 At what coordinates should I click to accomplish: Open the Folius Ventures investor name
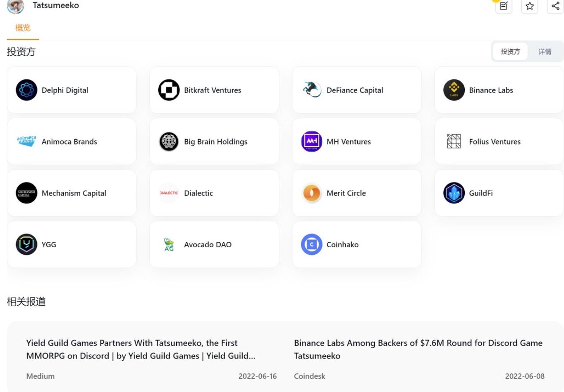click(495, 141)
